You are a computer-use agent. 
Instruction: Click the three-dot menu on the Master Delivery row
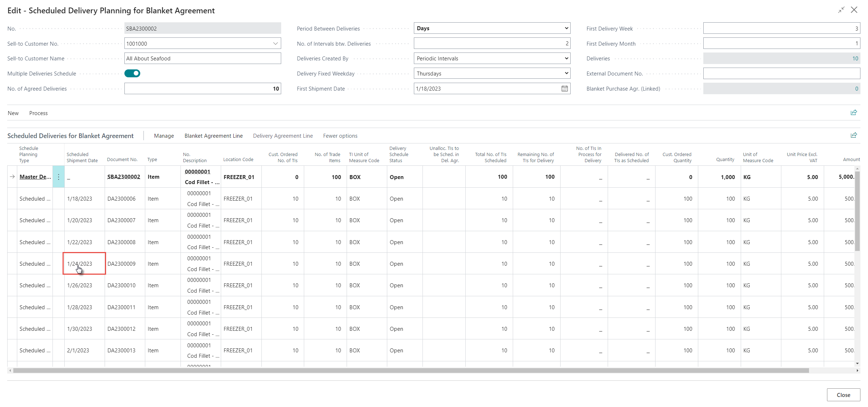tap(59, 177)
